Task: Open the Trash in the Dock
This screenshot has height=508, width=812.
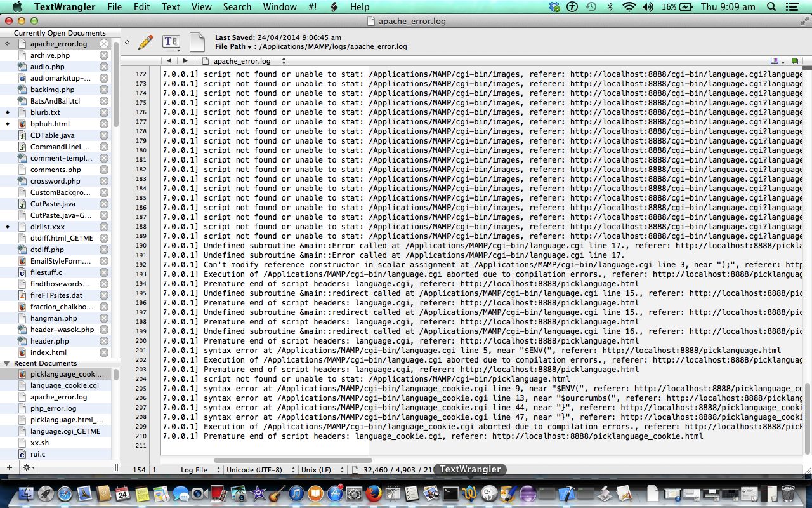Action: (787, 493)
